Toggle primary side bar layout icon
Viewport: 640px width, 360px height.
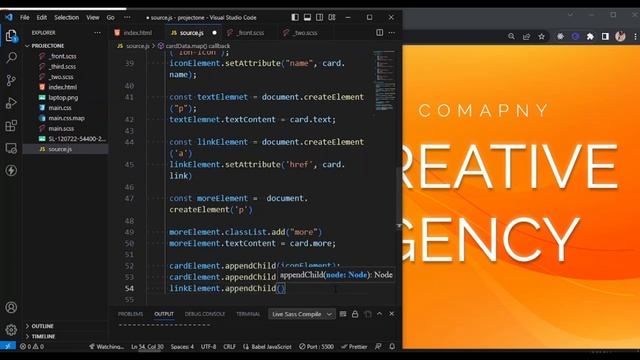click(295, 17)
